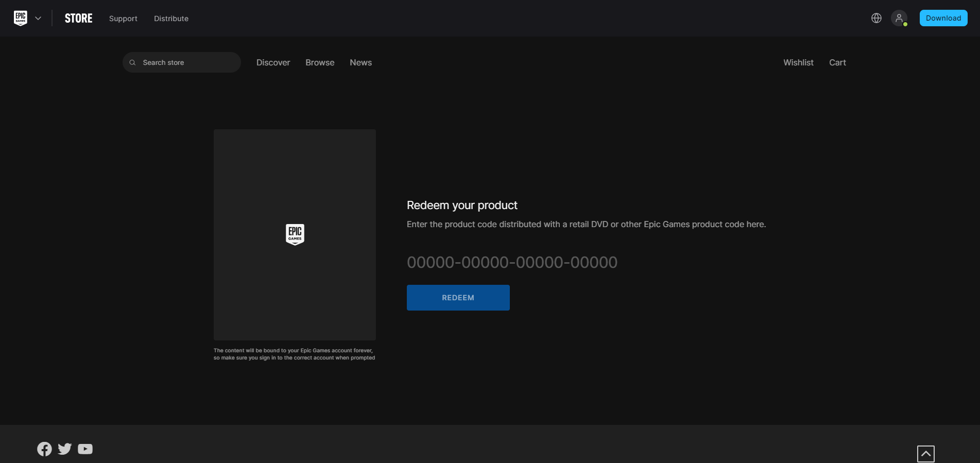Open the Wishlist
Image resolution: width=980 pixels, height=463 pixels.
pyautogui.click(x=798, y=62)
